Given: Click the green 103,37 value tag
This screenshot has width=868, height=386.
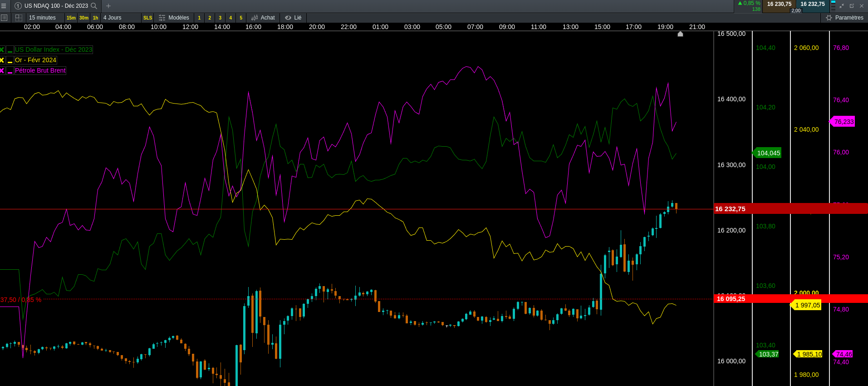Looking at the screenshot, I should 768,354.
